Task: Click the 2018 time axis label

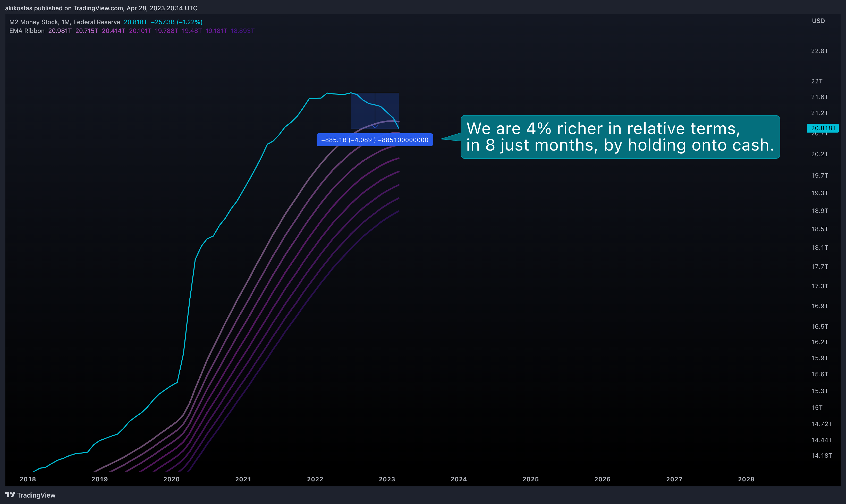Action: coord(28,479)
